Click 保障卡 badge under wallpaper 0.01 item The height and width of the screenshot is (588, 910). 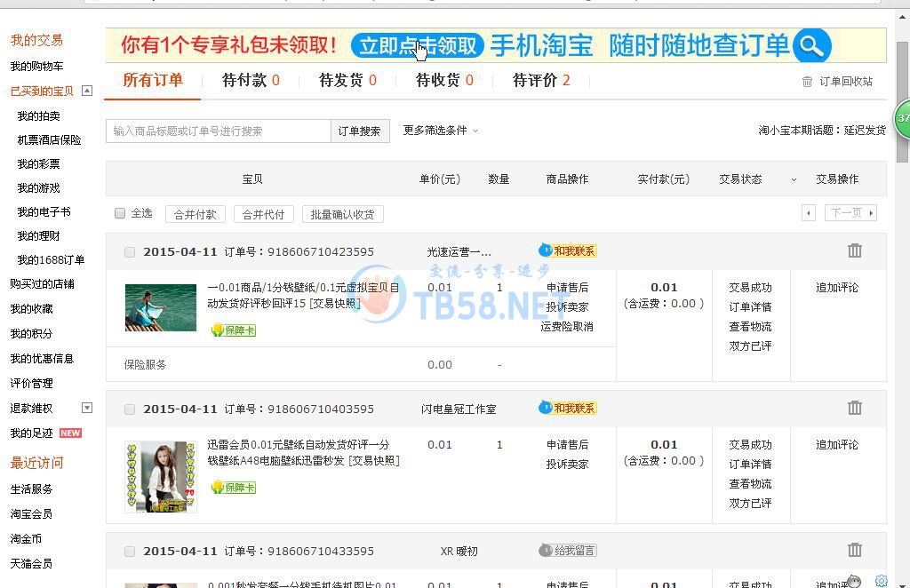tap(234, 330)
